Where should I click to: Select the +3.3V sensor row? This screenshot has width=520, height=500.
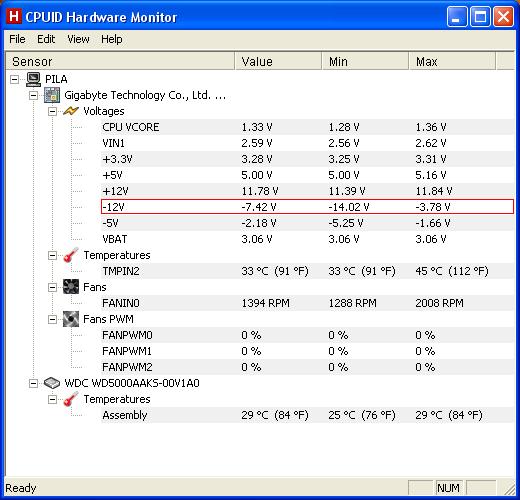point(307,159)
